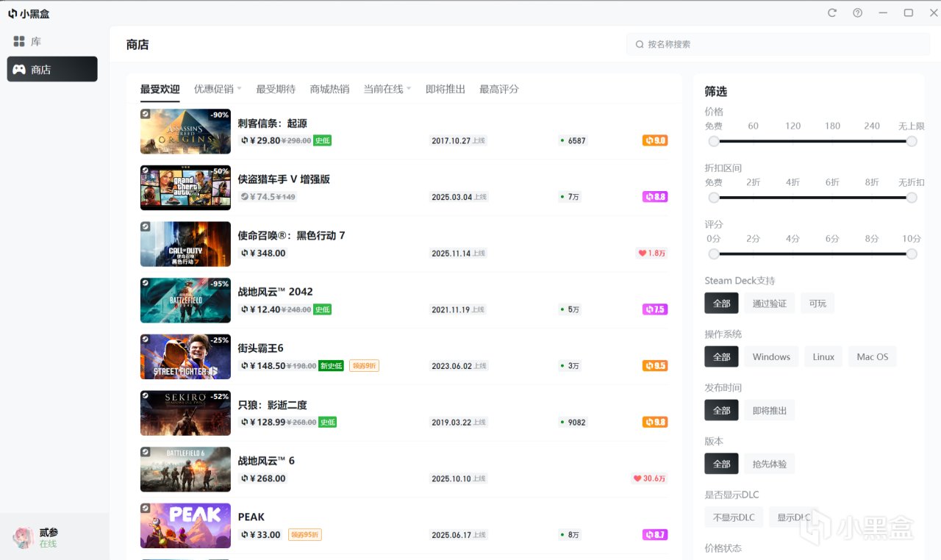Open the PEAK game thumbnail
Screen dimensions: 941x560
coord(185,525)
